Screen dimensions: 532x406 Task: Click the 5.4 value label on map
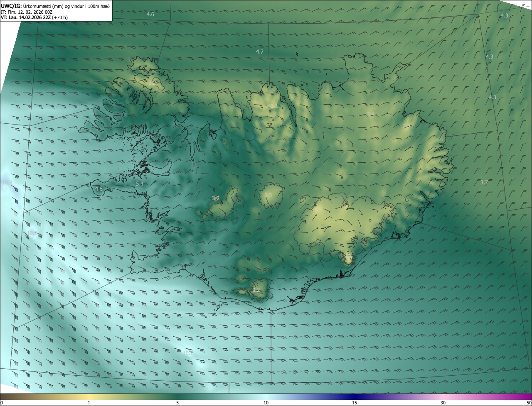tap(140, 183)
